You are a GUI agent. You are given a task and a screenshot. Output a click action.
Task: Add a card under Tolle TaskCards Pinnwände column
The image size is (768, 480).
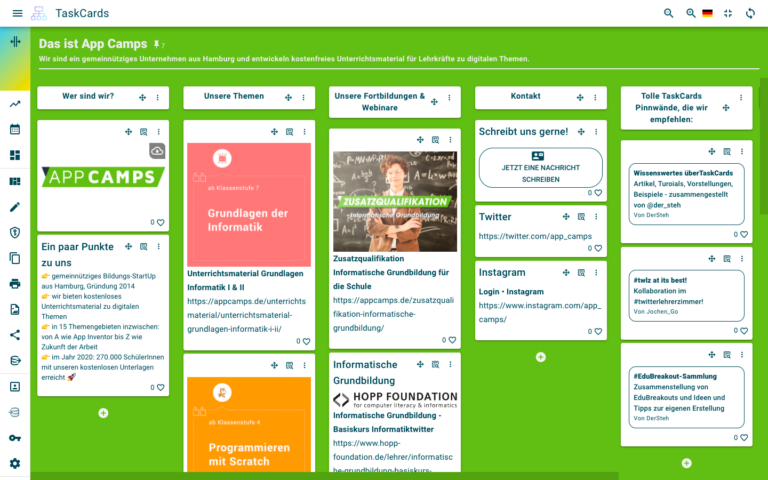click(x=687, y=463)
